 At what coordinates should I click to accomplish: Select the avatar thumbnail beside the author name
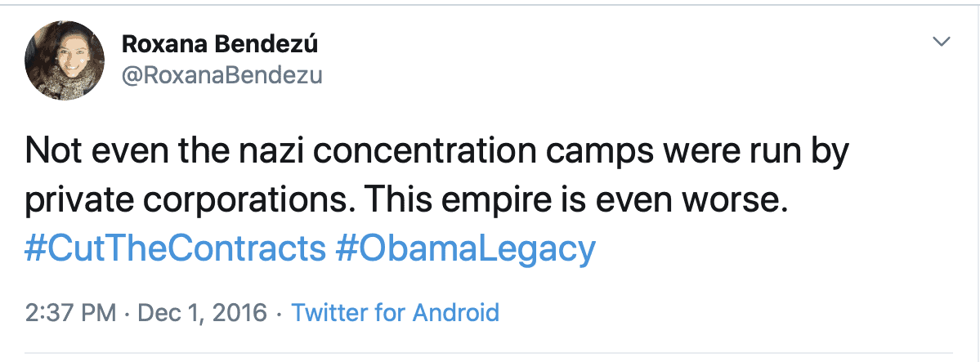click(x=65, y=60)
